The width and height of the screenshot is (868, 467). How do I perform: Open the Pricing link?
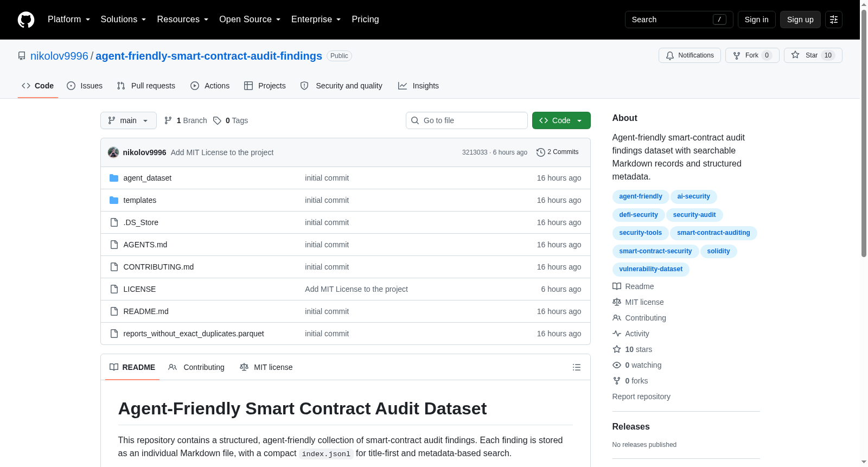click(365, 20)
